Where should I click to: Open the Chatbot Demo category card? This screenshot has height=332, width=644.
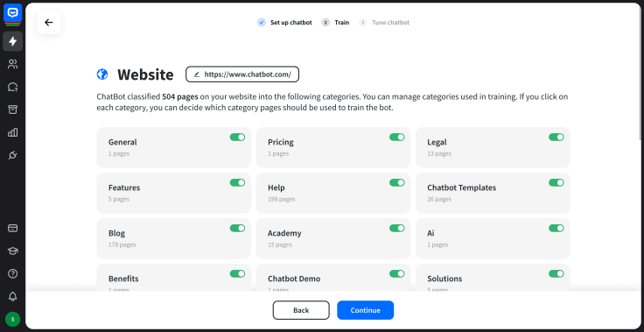[x=333, y=278]
